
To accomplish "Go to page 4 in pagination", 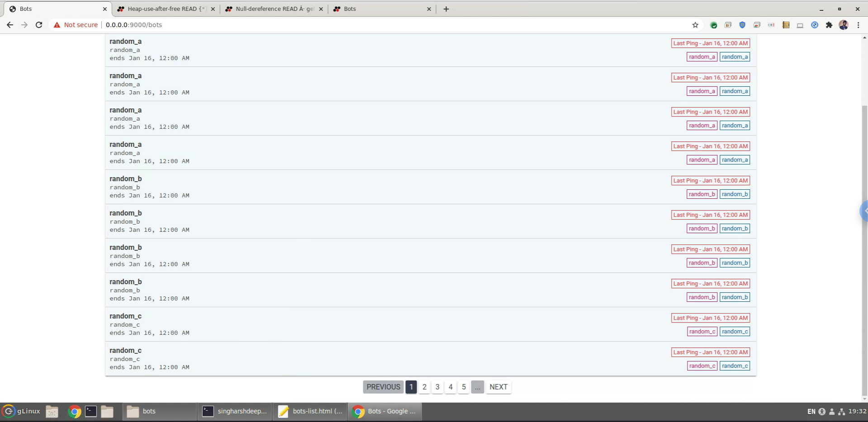I will click(x=451, y=387).
